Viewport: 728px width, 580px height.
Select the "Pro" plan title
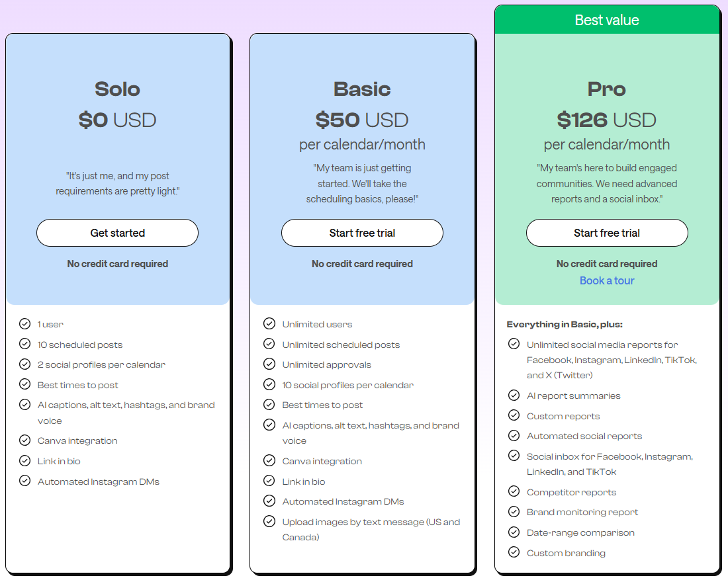coord(607,89)
